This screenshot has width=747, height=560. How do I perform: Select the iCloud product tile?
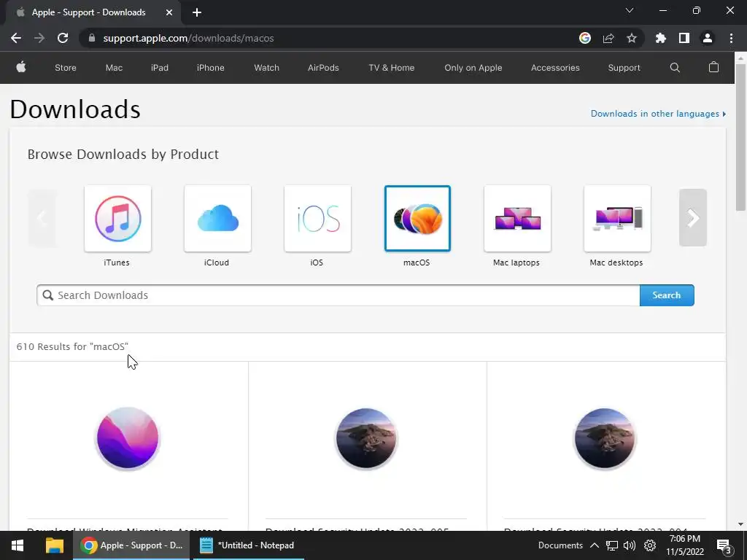click(x=217, y=219)
